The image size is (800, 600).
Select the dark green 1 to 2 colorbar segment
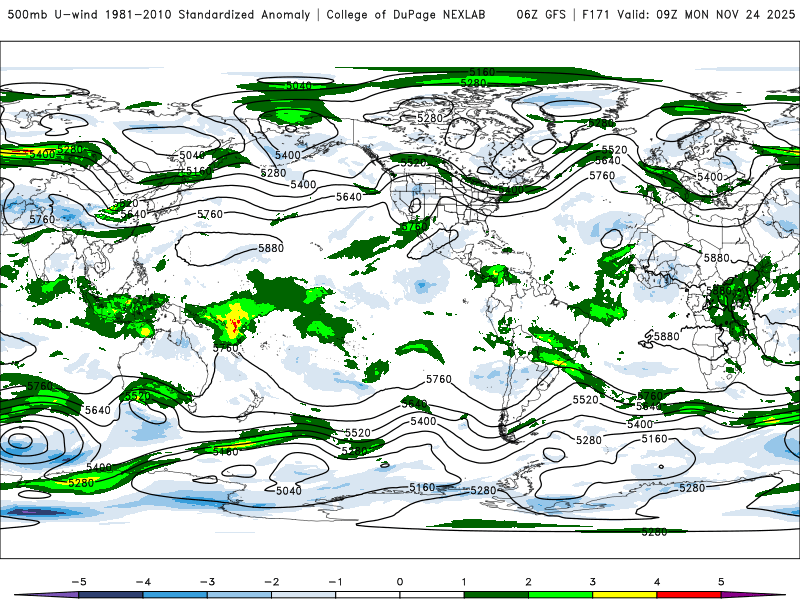tap(496, 595)
